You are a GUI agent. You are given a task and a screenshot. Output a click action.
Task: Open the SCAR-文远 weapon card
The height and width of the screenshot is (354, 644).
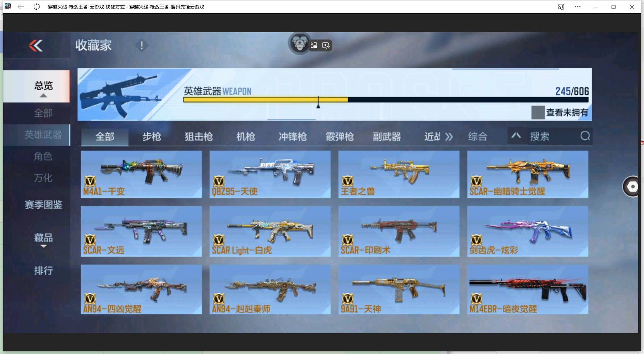(141, 231)
